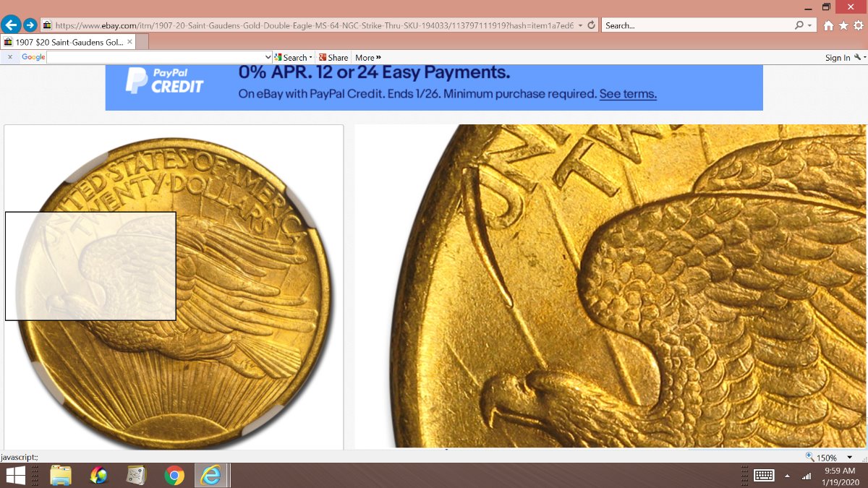Viewport: 868px width, 488px height.
Task: Open the 150% zoom level dropdown arrow
Action: [x=849, y=458]
